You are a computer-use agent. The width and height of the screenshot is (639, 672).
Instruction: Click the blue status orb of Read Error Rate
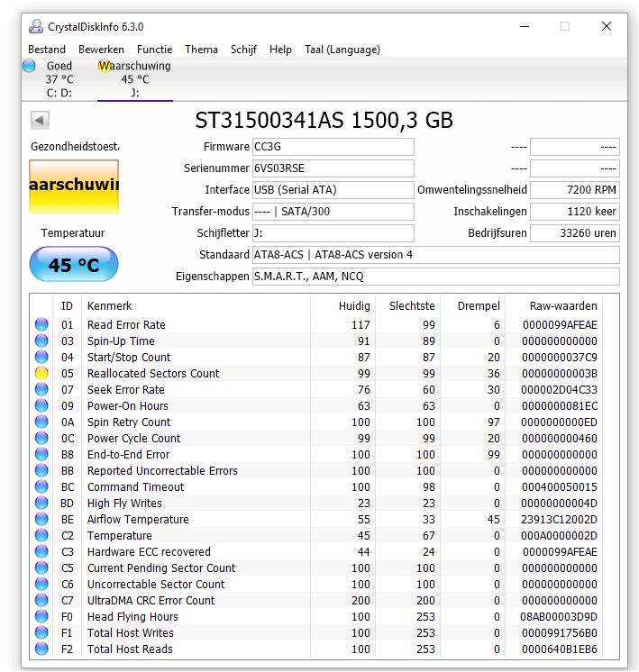coord(41,324)
